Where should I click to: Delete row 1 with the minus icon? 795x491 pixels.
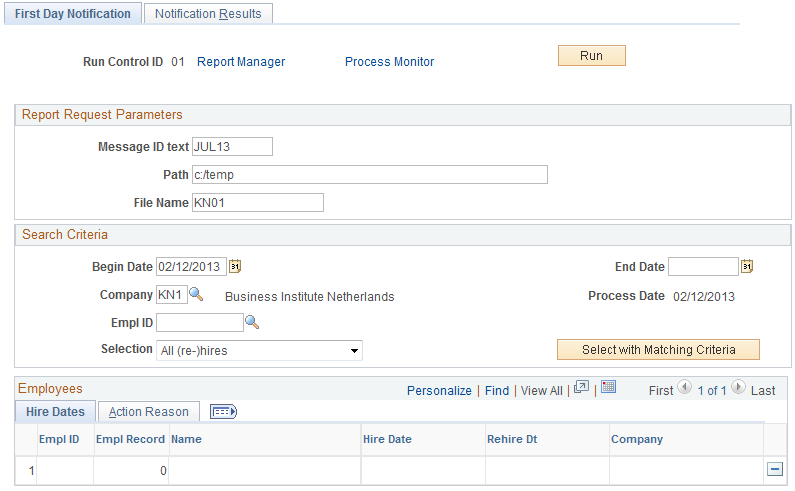(775, 469)
